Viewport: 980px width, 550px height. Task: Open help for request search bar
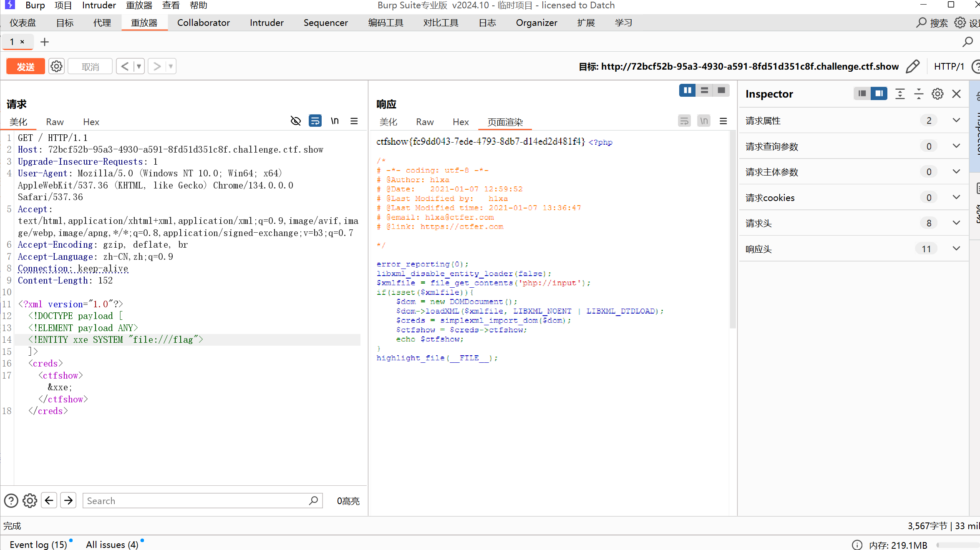pyautogui.click(x=11, y=500)
